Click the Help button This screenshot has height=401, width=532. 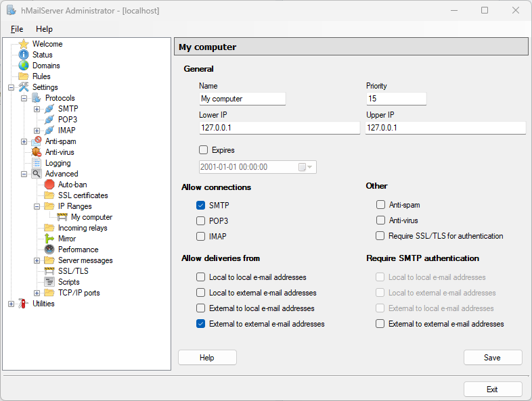click(x=207, y=358)
